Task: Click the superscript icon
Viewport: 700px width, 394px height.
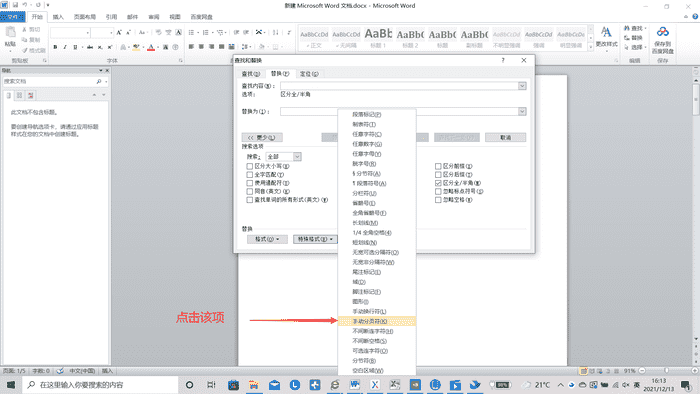Action: click(109, 47)
